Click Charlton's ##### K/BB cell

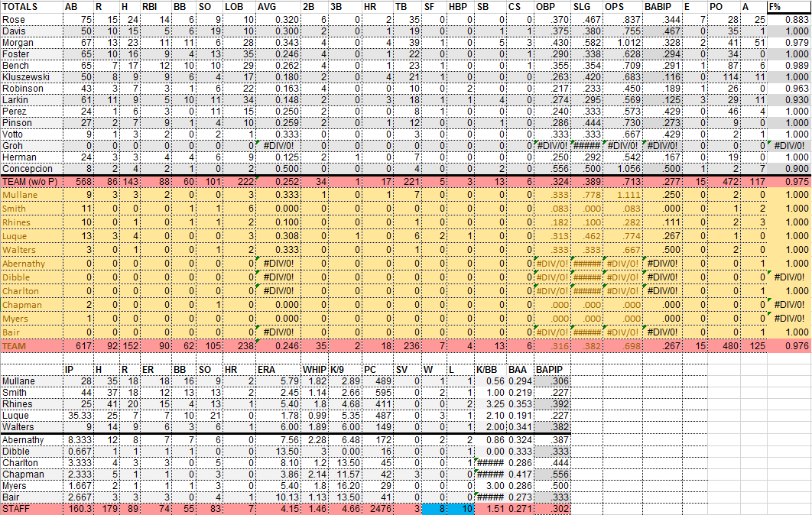coord(490,463)
